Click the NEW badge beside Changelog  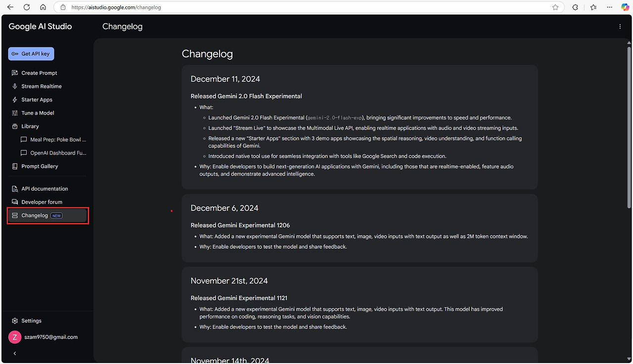click(57, 216)
